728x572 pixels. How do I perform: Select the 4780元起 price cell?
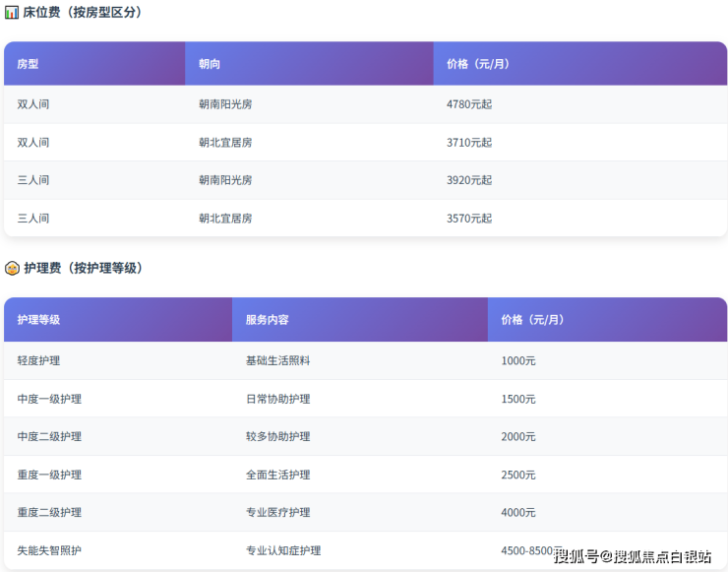coord(469,104)
